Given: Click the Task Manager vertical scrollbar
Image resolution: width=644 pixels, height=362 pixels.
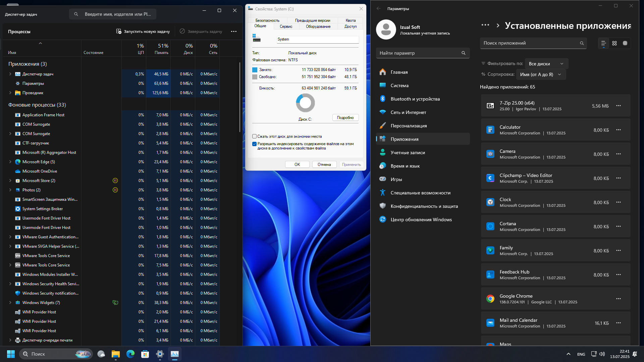Looking at the screenshot, I should coord(240,97).
